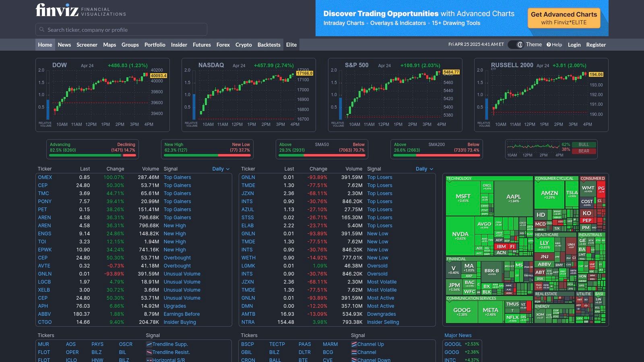Click JPM tile in heatmap
This screenshot has height=362, width=644.
[454, 286]
